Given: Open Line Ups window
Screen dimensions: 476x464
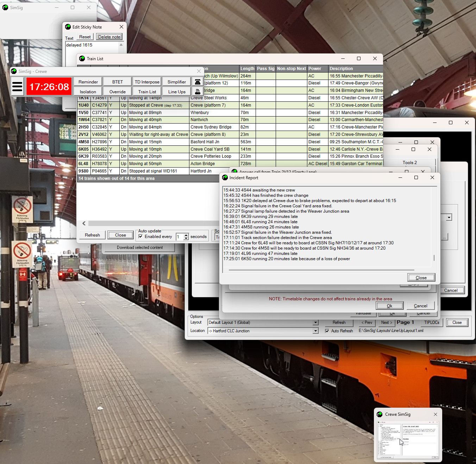Looking at the screenshot, I should pyautogui.click(x=177, y=92).
